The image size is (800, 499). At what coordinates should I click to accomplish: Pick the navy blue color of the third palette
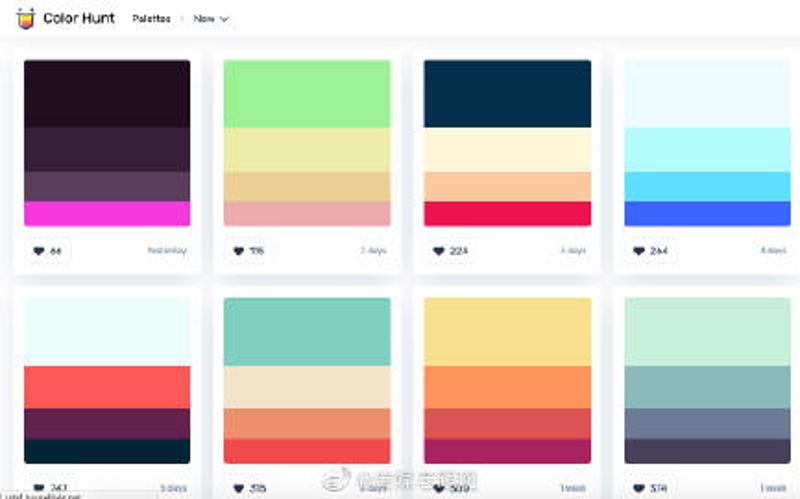tap(507, 94)
